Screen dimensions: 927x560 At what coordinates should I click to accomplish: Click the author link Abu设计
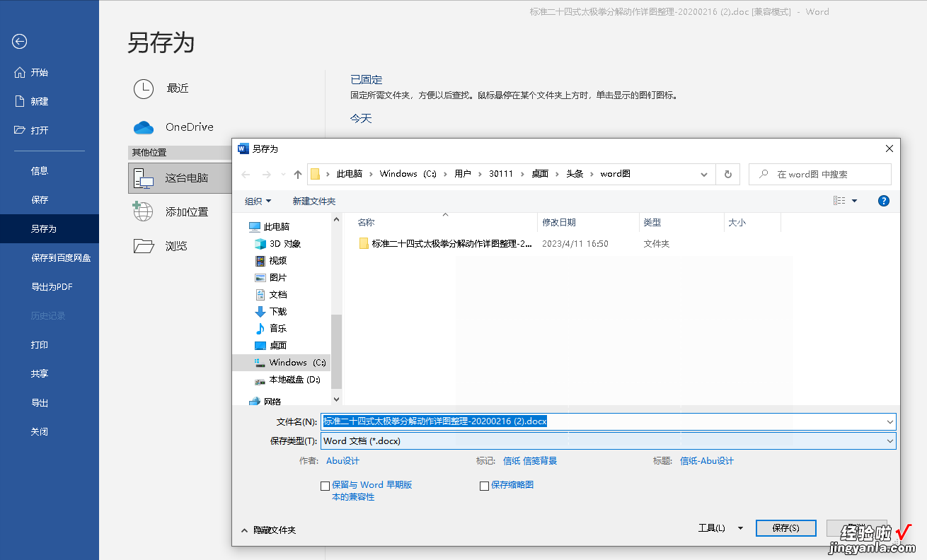pos(342,461)
